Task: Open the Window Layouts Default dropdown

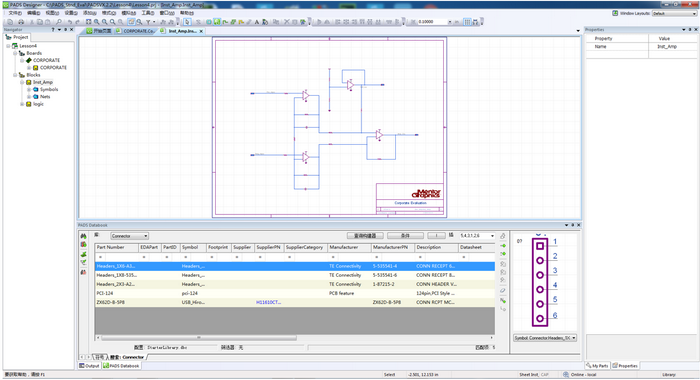Action: (x=694, y=13)
